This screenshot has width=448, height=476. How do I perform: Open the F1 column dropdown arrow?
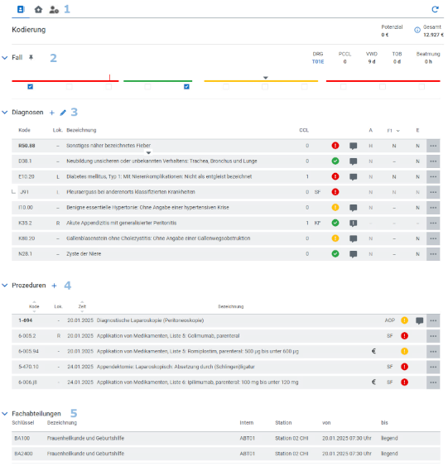(397, 131)
